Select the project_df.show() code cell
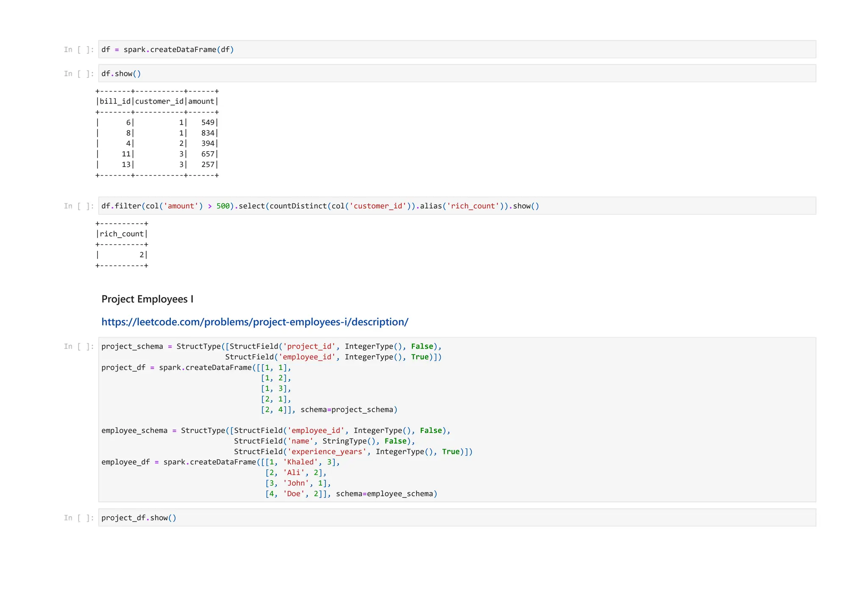Image resolution: width=868 pixels, height=613 pixels. pyautogui.click(x=457, y=518)
